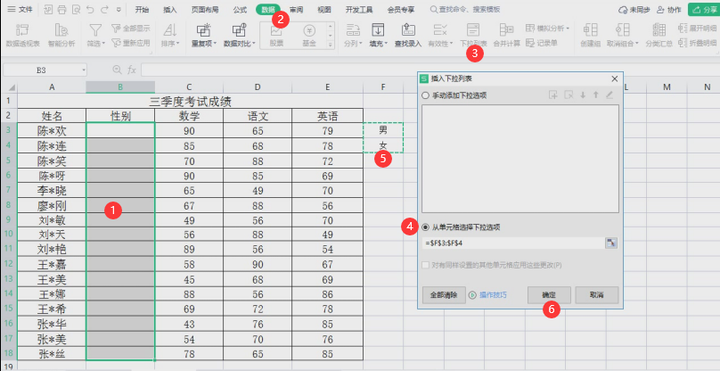Click the undo arrow in quick access toolbar
This screenshot has width=720, height=371.
(x=90, y=9)
